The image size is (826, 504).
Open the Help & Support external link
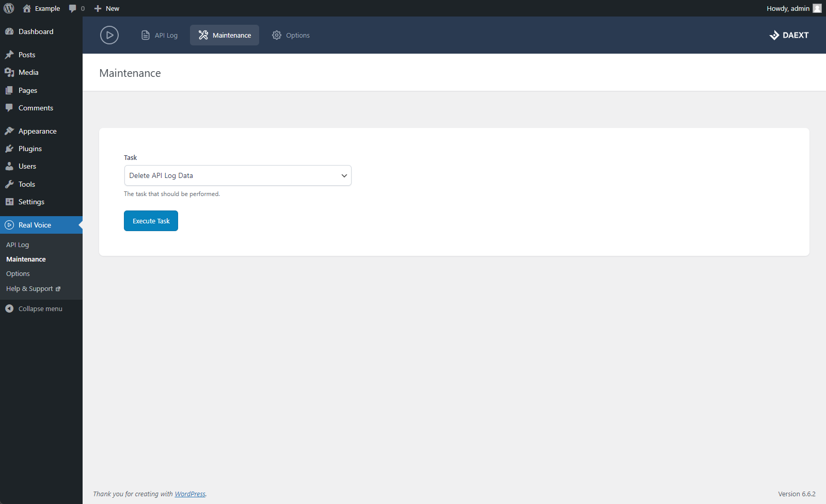pyautogui.click(x=33, y=288)
